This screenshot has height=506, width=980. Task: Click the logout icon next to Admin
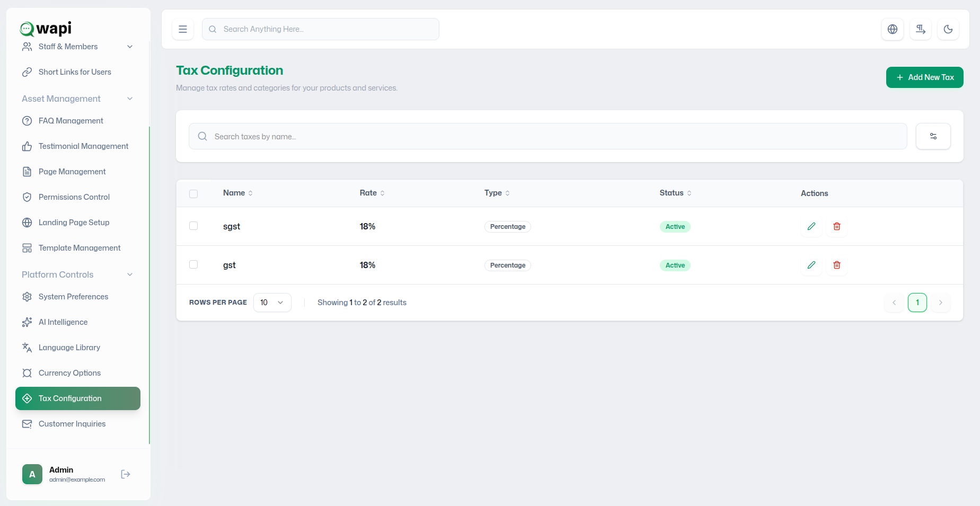point(126,474)
